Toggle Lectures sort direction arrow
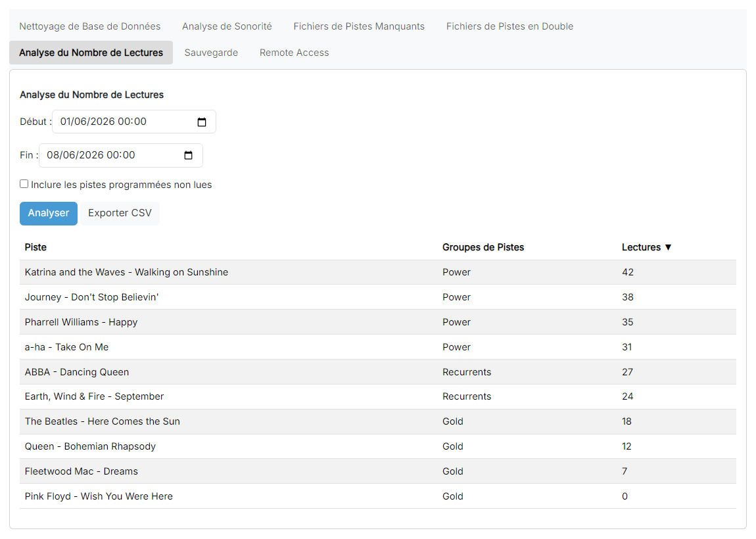Screen dimensions: 756x539 click(668, 247)
